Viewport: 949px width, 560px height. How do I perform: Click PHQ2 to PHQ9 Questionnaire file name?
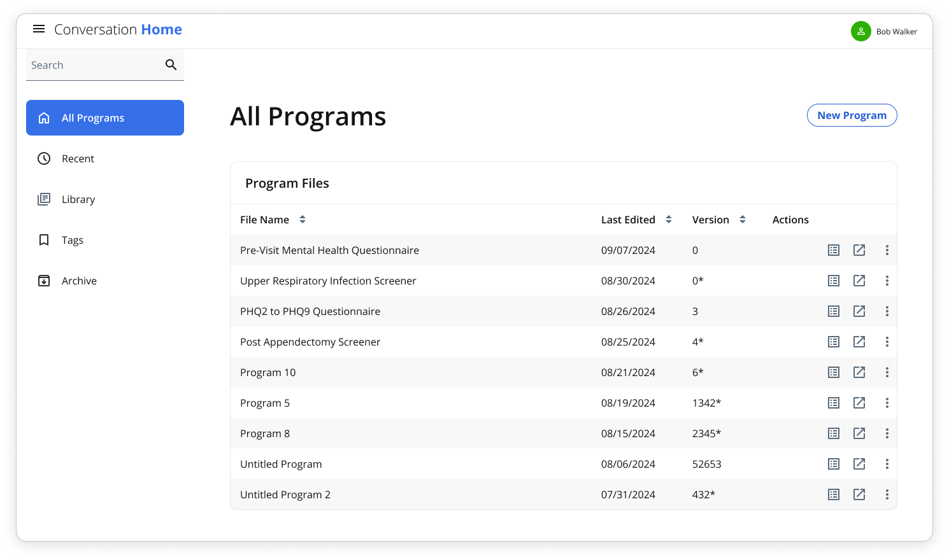310,311
